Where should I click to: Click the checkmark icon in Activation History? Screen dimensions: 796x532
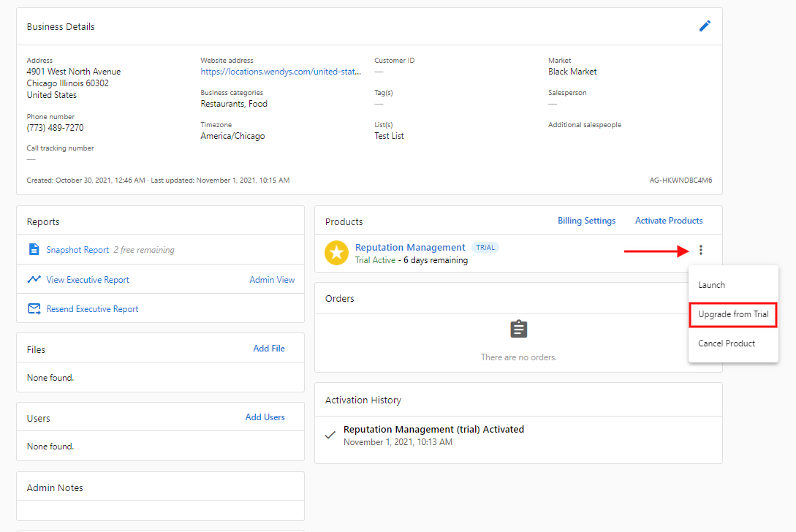pyautogui.click(x=330, y=435)
